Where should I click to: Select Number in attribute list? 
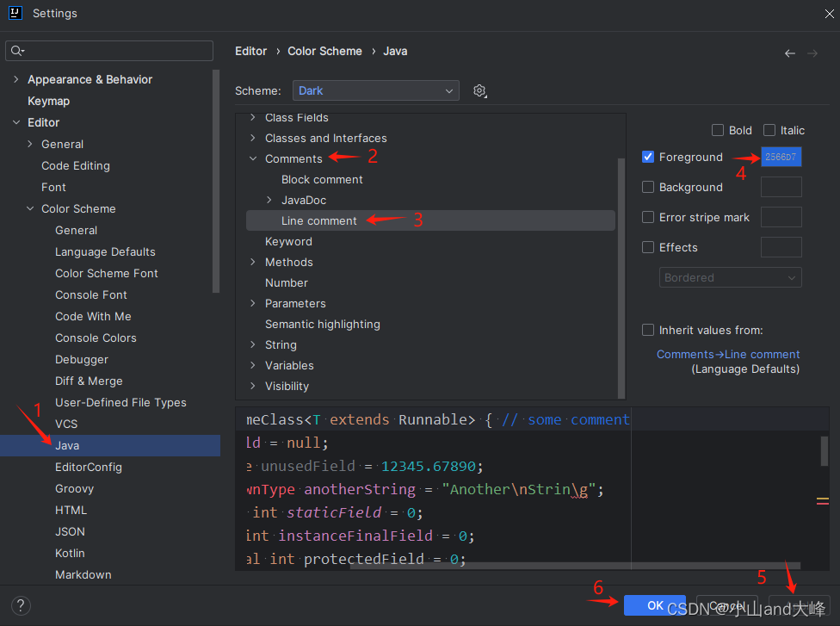pos(286,282)
